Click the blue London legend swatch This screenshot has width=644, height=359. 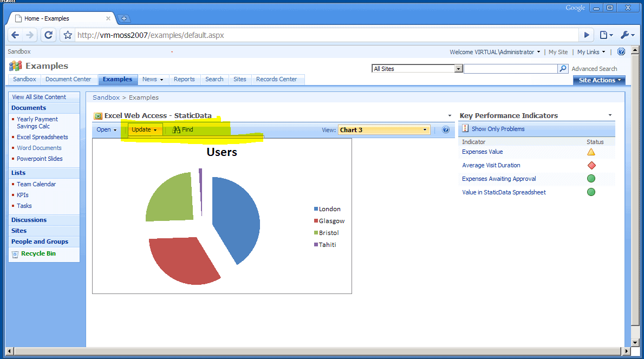pos(316,209)
